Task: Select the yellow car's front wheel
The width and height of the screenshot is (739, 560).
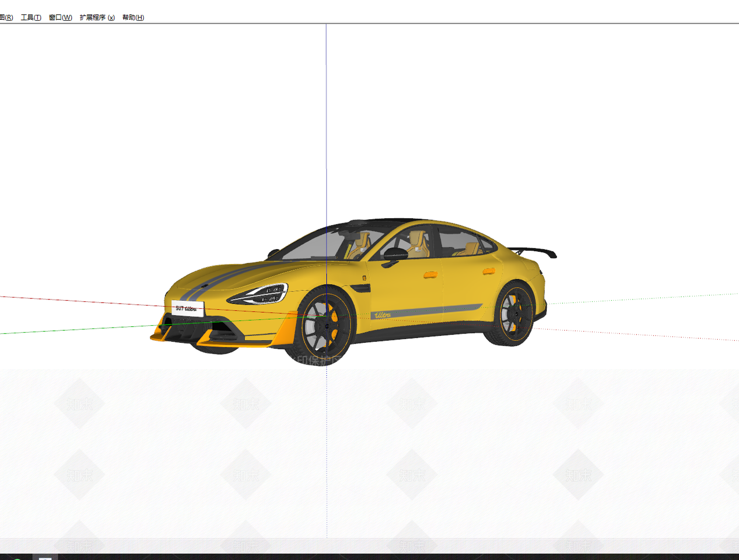Action: [x=326, y=325]
